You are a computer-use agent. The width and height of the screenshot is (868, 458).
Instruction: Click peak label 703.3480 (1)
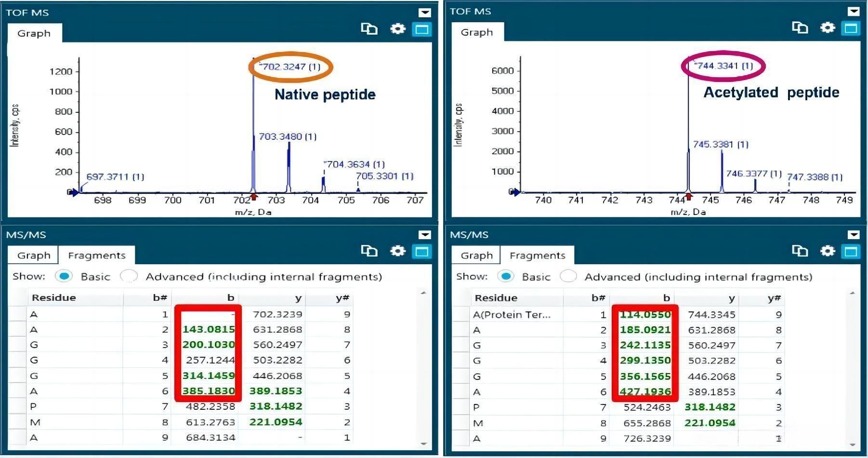tap(288, 136)
